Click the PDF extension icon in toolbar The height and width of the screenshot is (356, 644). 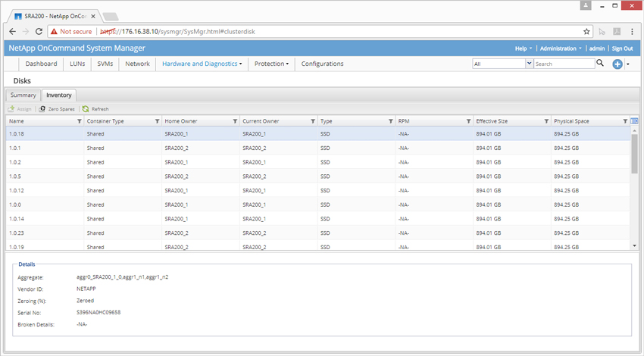coord(617,32)
